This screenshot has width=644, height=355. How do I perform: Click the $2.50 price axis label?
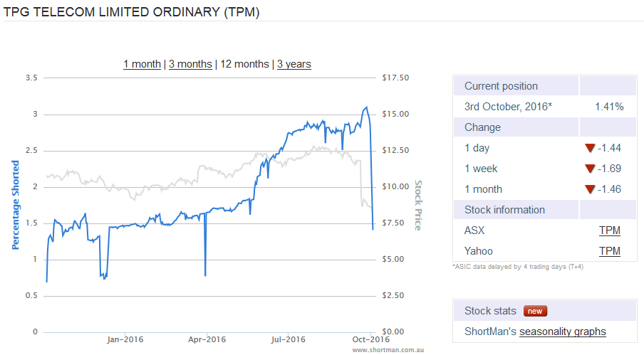pos(393,295)
